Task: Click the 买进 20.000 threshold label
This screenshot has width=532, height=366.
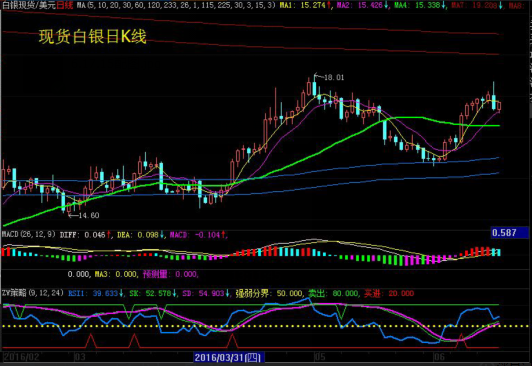Action: click(389, 293)
